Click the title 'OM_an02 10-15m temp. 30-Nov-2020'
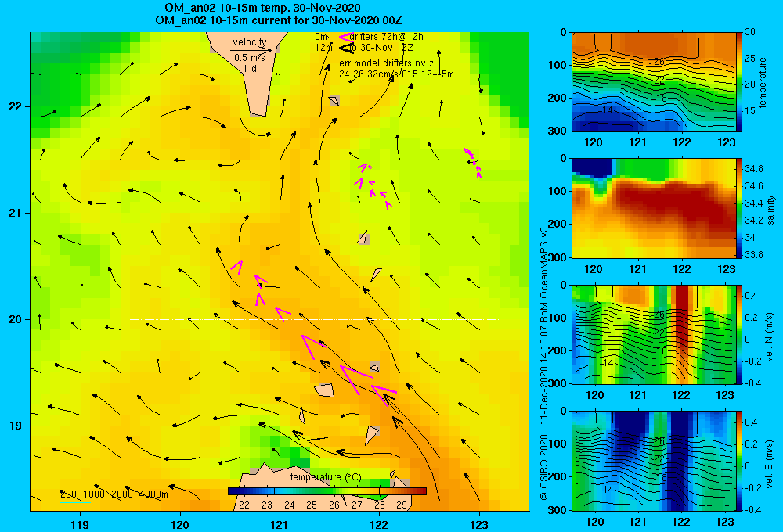Image resolution: width=783 pixels, height=532 pixels. click(x=262, y=8)
